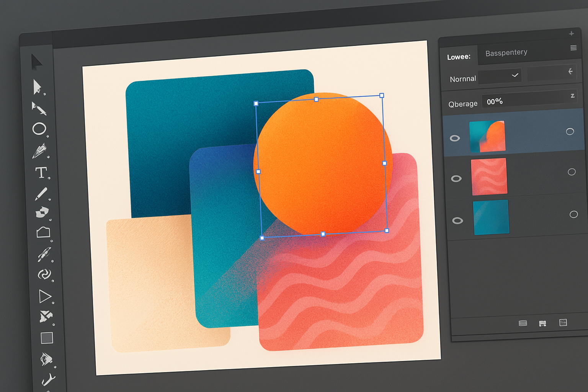This screenshot has height=392, width=588.
Task: Select the Ellipse tool
Action: [39, 129]
